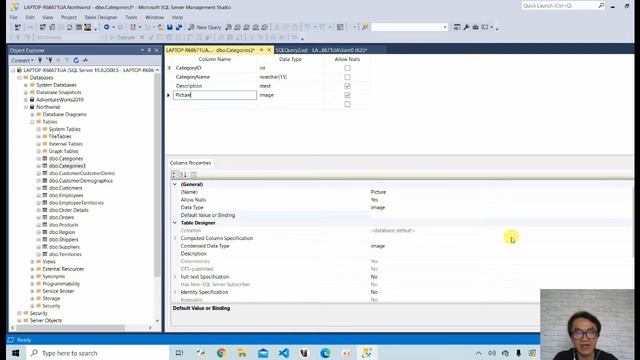Click the Analysis Services MDX Query icon
The image size is (640, 360).
(x=238, y=27)
